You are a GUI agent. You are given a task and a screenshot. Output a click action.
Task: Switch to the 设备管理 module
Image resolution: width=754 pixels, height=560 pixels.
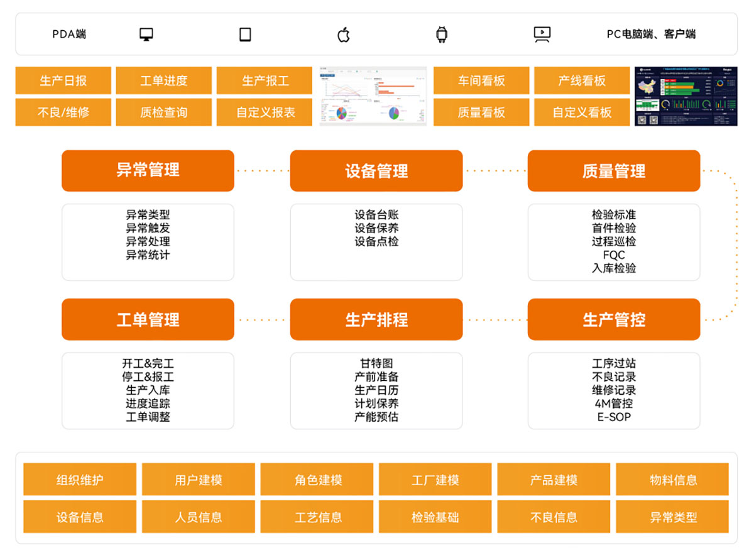[376, 171]
